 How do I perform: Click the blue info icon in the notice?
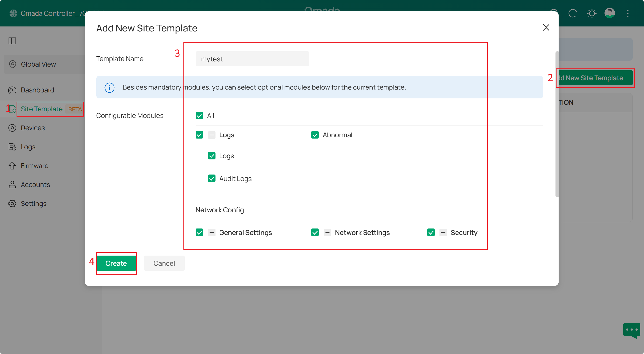pyautogui.click(x=109, y=87)
